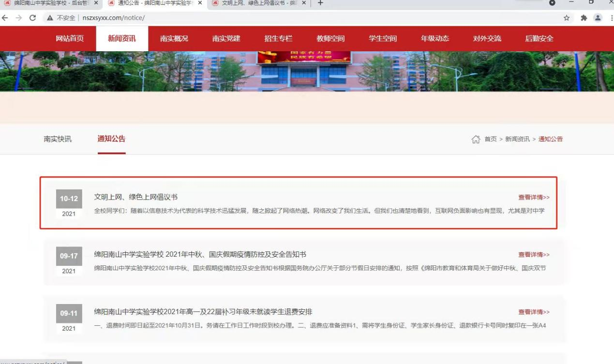Open the 学生空间 navigation menu

pyautogui.click(x=383, y=38)
